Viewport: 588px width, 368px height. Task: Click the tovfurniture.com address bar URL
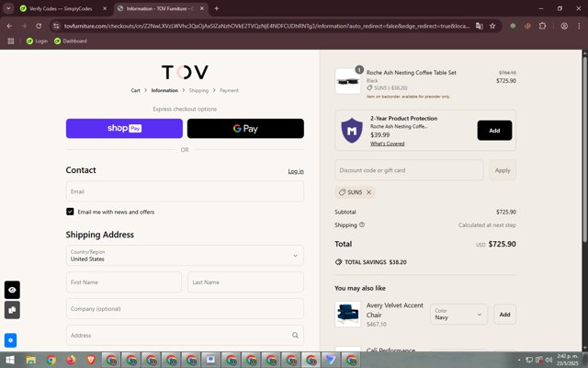266,26
